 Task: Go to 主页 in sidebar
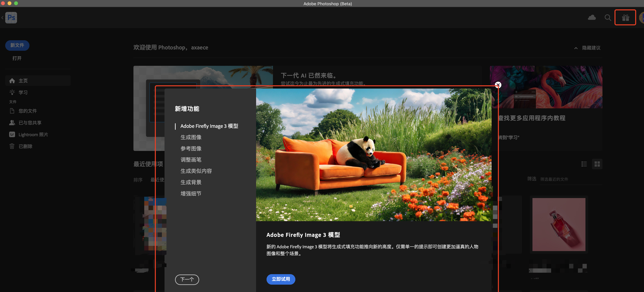(38, 81)
